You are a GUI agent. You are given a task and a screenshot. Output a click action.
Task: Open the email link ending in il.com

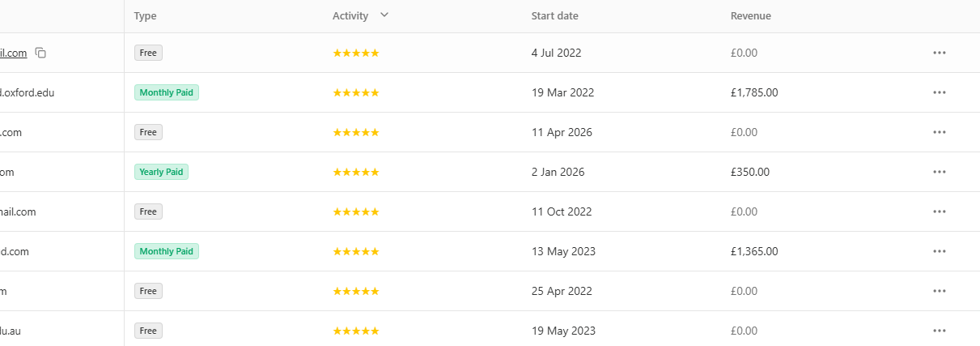(14, 53)
